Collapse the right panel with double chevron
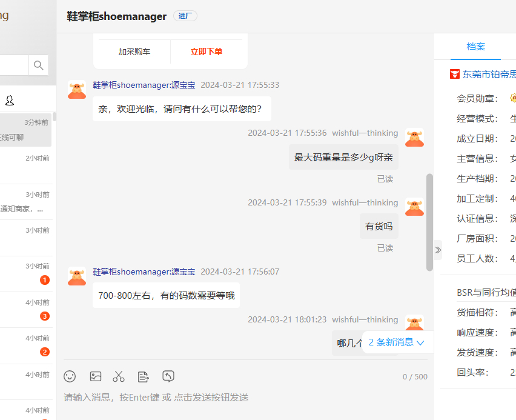This screenshot has height=420, width=516. 438,250
